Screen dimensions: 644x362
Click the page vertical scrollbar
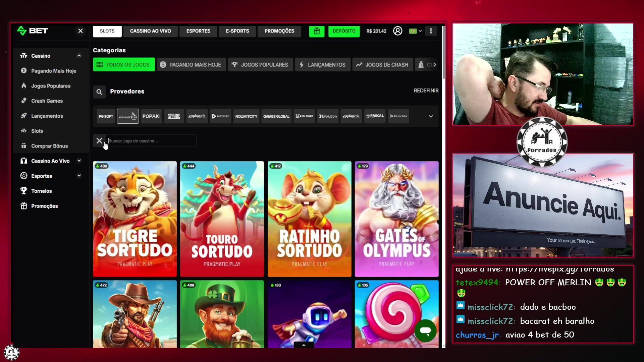click(x=443, y=53)
